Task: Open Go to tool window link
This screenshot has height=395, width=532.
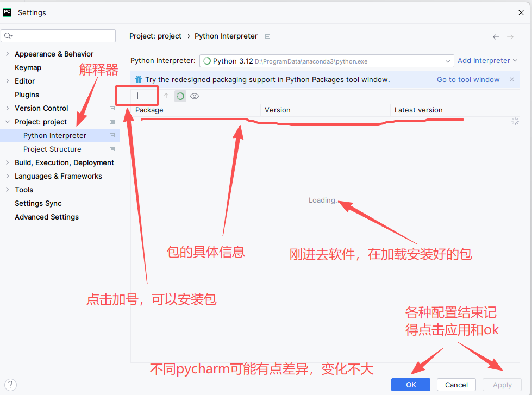Action: [468, 79]
